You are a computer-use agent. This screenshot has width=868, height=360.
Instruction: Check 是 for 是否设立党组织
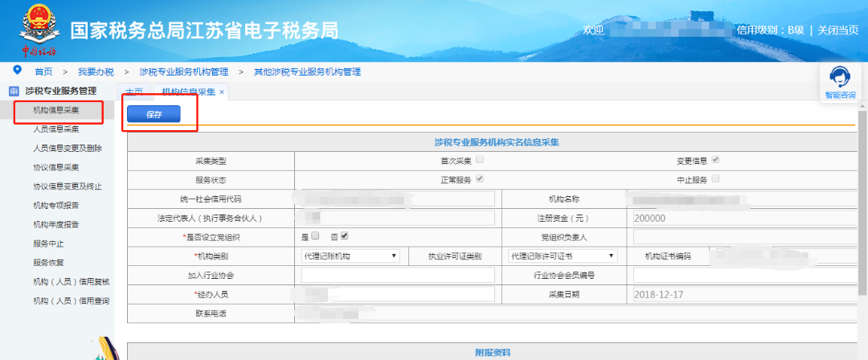(316, 236)
